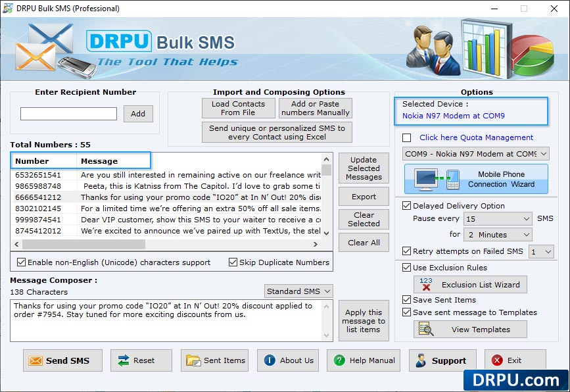Open Click here Quota Management link
The width and height of the screenshot is (570, 392).
pos(476,137)
